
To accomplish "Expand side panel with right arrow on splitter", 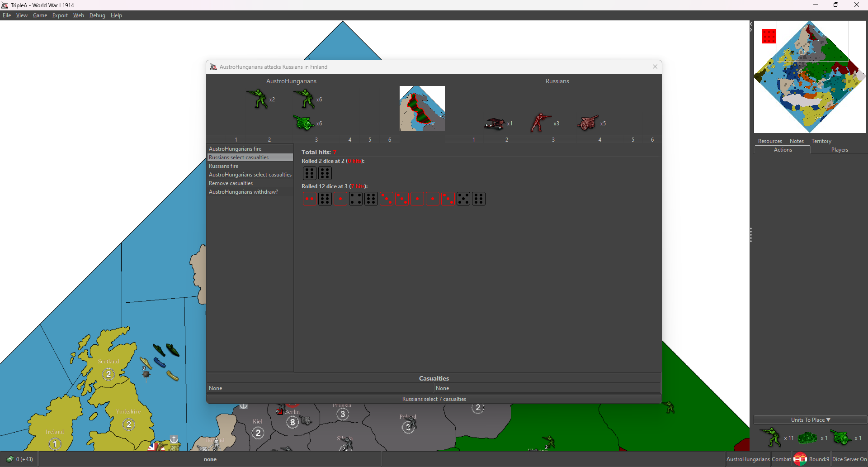I will [x=751, y=30].
